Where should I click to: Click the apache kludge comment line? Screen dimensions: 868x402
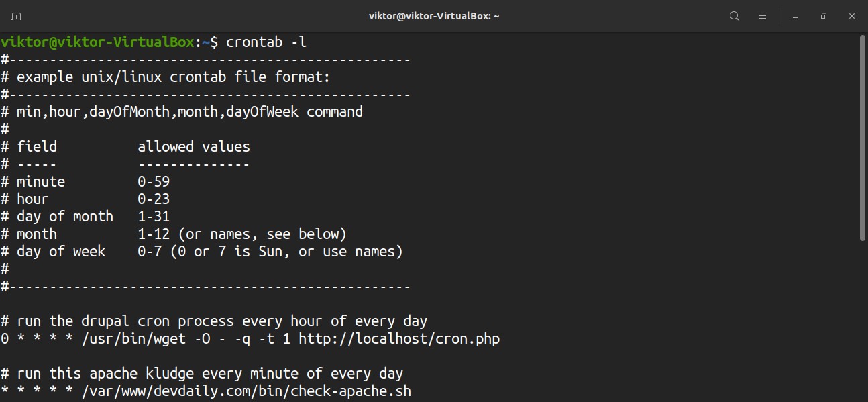(x=201, y=373)
